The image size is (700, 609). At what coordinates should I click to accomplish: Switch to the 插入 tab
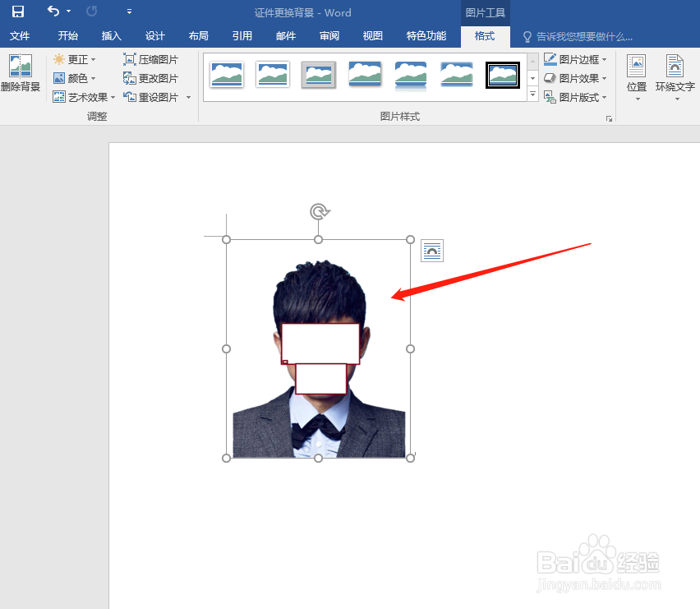click(111, 36)
